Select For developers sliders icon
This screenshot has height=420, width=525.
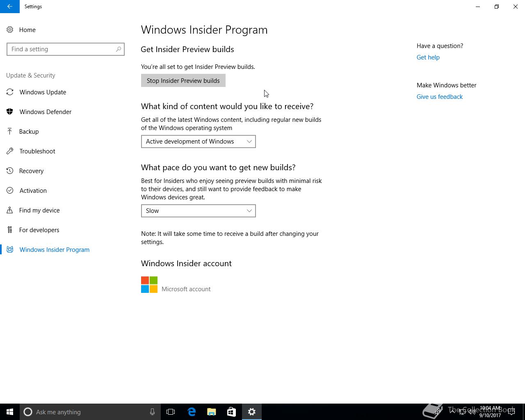10,230
